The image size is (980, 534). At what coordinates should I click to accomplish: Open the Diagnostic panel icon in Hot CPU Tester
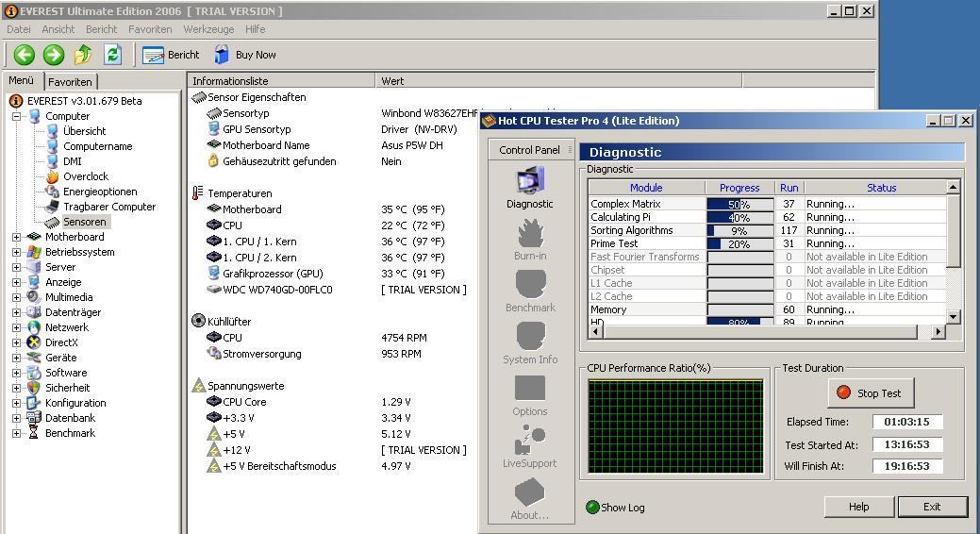click(530, 181)
